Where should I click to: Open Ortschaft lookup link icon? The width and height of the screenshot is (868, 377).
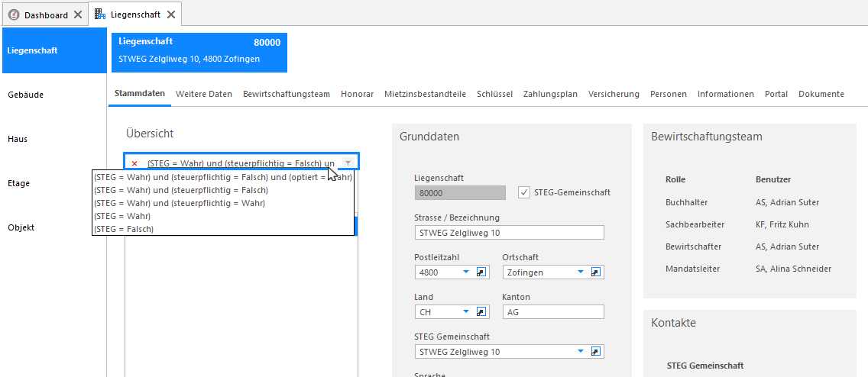596,272
